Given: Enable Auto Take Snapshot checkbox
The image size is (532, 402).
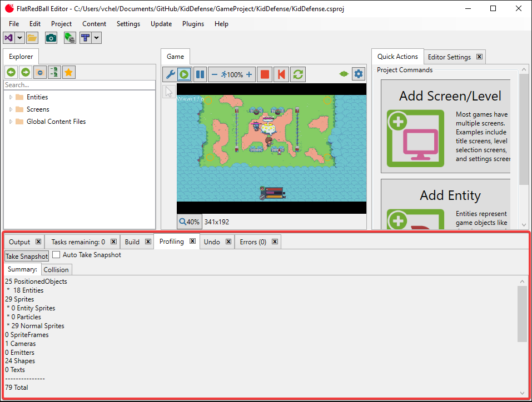Looking at the screenshot, I should pos(56,255).
